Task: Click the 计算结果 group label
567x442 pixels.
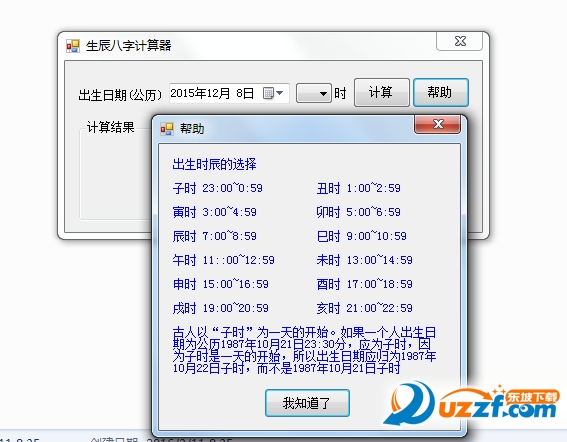Action: 110,127
